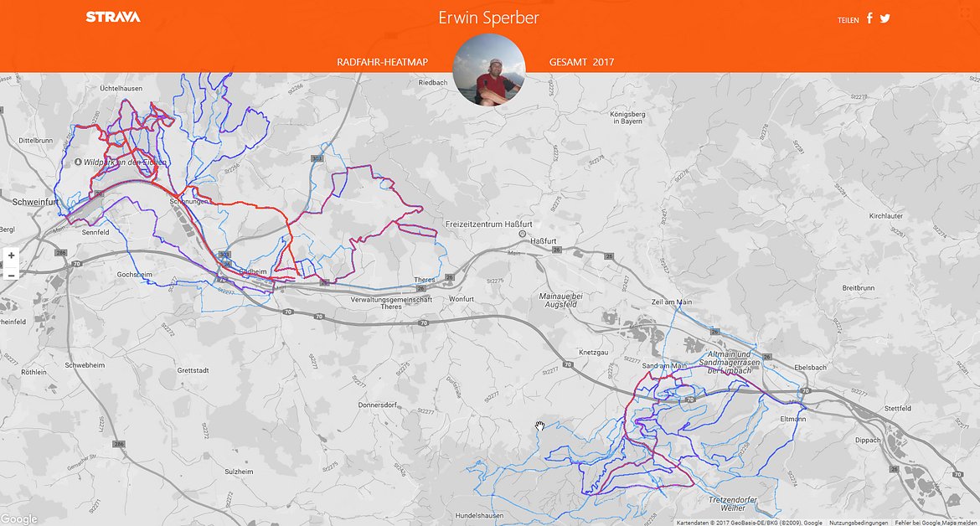Click the RADFAHR-HEATMAP label

click(x=383, y=62)
